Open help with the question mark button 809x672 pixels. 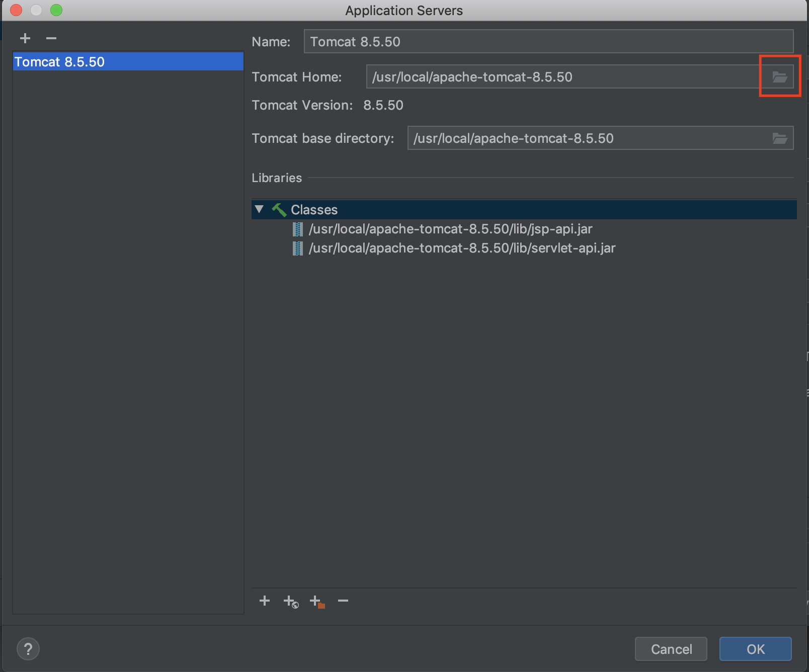(28, 649)
